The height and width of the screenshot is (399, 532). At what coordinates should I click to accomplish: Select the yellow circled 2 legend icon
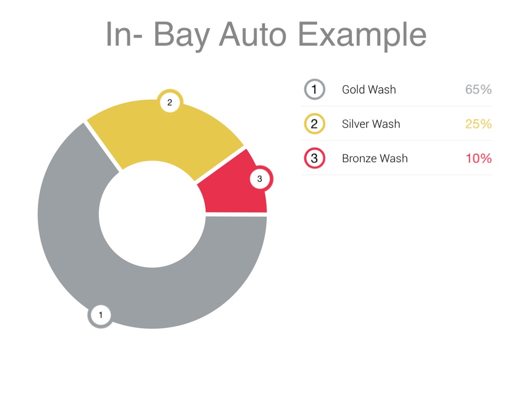click(x=314, y=124)
